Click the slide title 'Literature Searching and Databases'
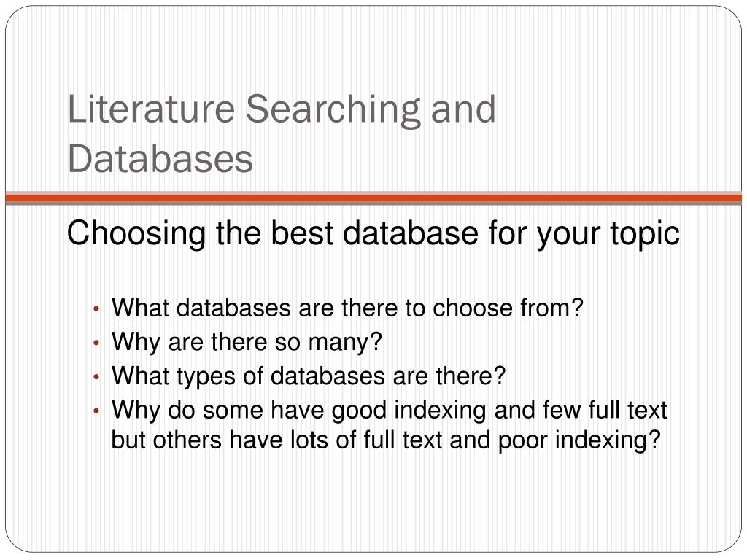 [282, 133]
